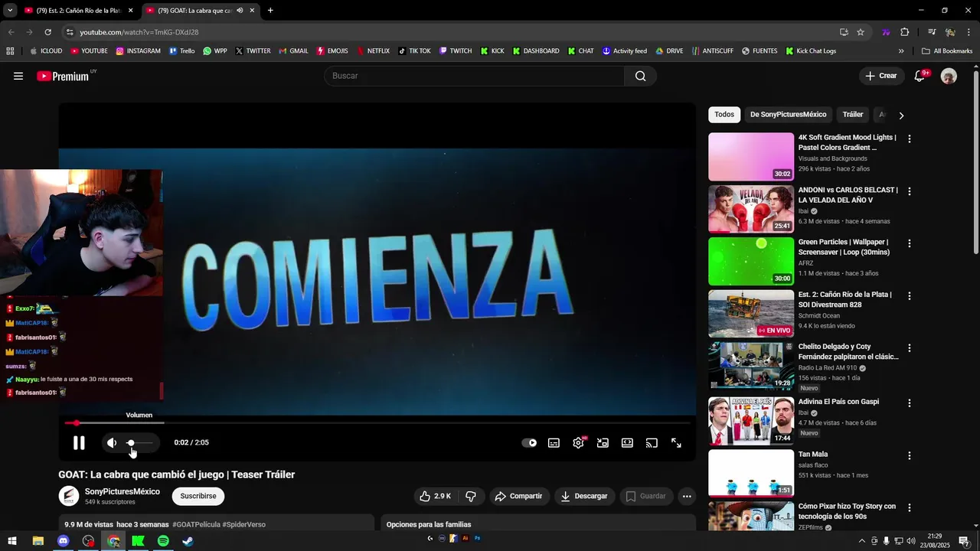Screen dimensions: 980x551
Task: Open the player settings gear
Action: 578,442
